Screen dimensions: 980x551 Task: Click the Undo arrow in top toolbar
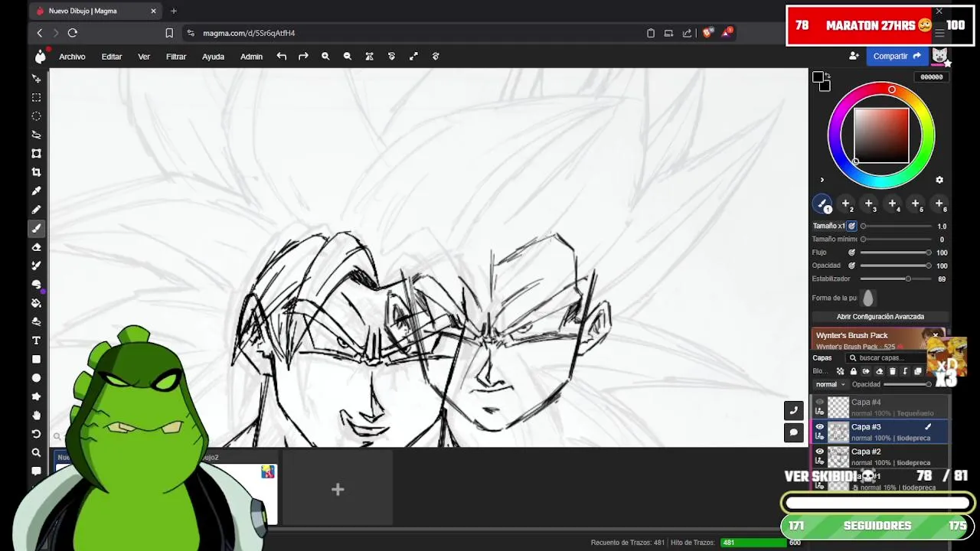point(282,56)
